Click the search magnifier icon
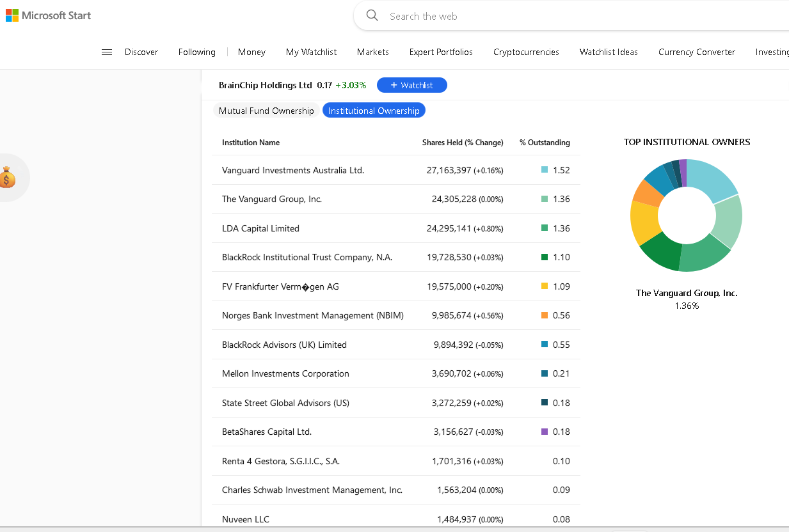Screen dimensions: 789x532 [x=372, y=15]
